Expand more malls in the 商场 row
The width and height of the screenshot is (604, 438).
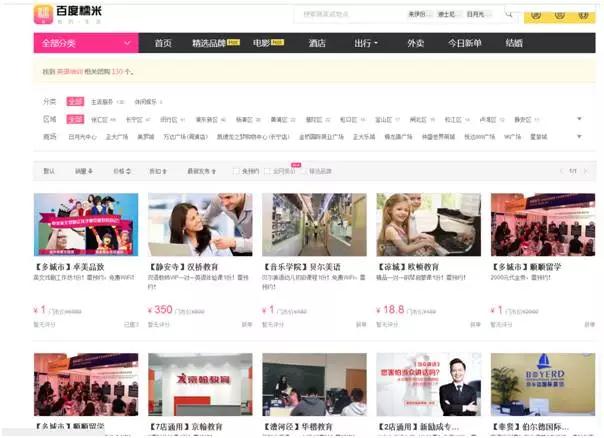[579, 136]
